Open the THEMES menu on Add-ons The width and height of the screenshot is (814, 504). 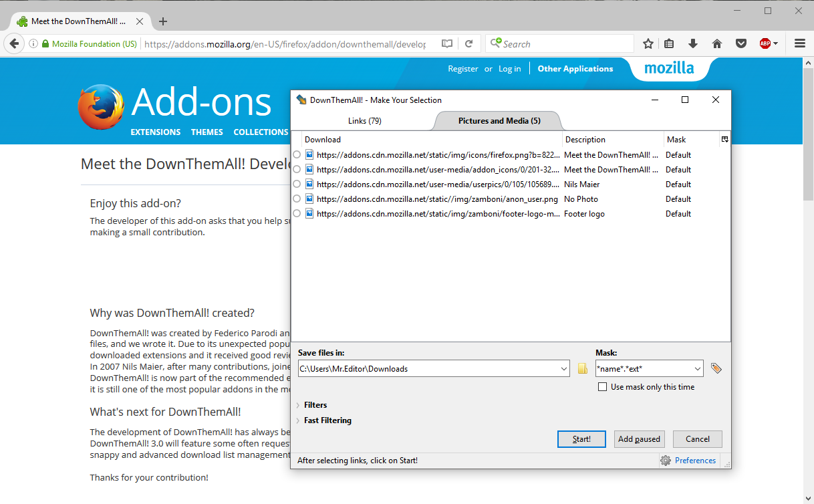tap(207, 132)
